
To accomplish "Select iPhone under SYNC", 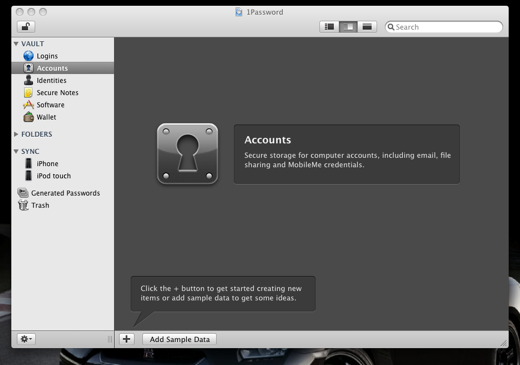I will (x=47, y=164).
